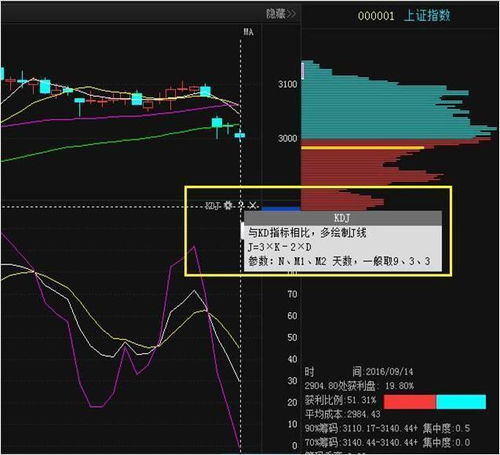Click the KDJ tooltip title bar
500x455 pixels.
(343, 218)
